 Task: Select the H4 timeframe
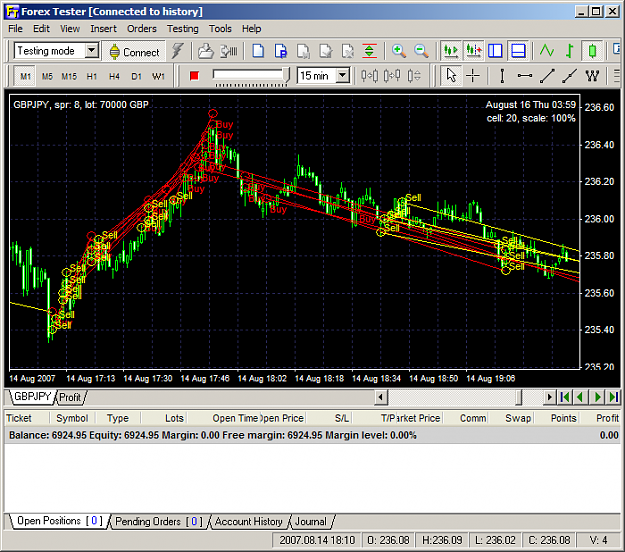click(x=114, y=76)
